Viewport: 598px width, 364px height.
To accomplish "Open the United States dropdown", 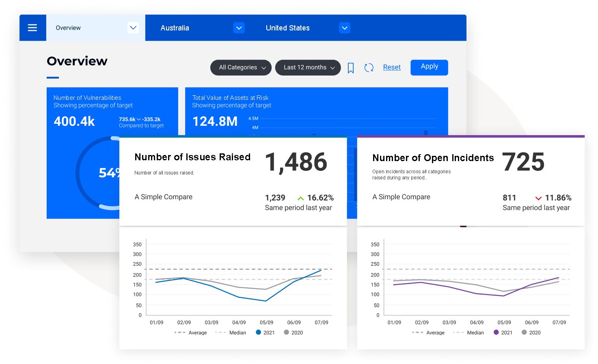I will click(345, 28).
